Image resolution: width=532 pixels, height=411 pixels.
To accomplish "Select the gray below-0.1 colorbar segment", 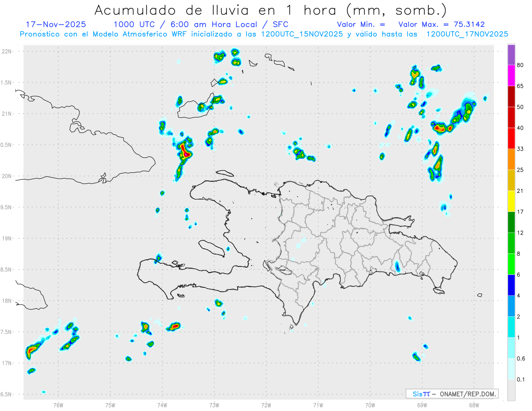I will pos(511,390).
